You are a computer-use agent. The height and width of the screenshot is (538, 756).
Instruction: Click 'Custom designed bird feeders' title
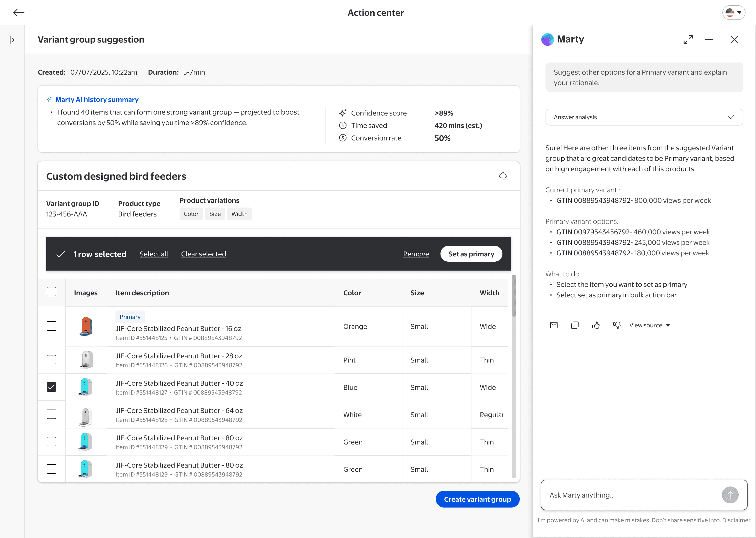116,176
